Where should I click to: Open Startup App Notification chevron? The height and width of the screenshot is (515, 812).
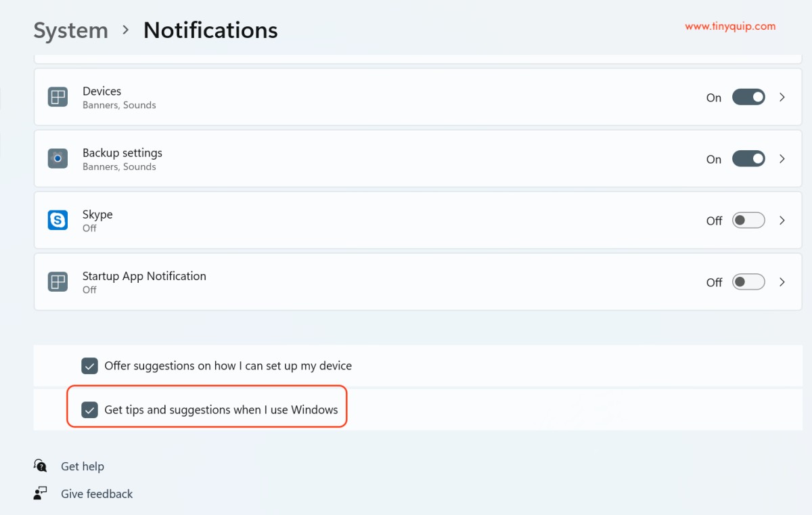point(782,282)
